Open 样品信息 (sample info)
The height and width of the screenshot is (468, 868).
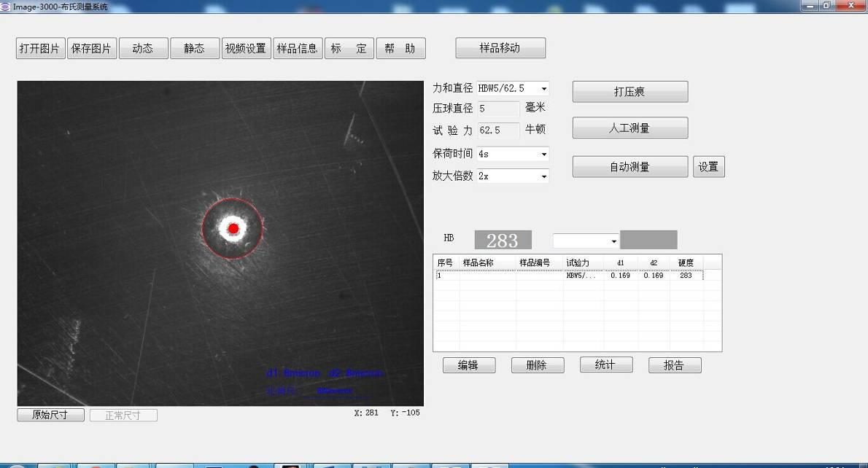(298, 49)
